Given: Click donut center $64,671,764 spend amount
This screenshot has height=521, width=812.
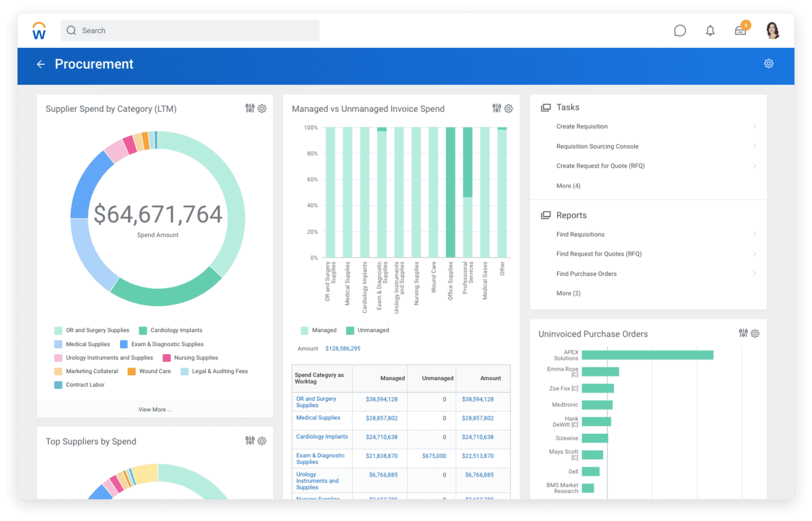Looking at the screenshot, I should coord(158,214).
